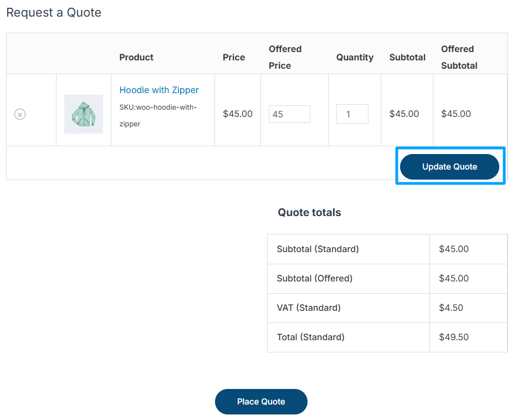Select the Product column header
Screen dimensions: 517x420
(x=136, y=58)
